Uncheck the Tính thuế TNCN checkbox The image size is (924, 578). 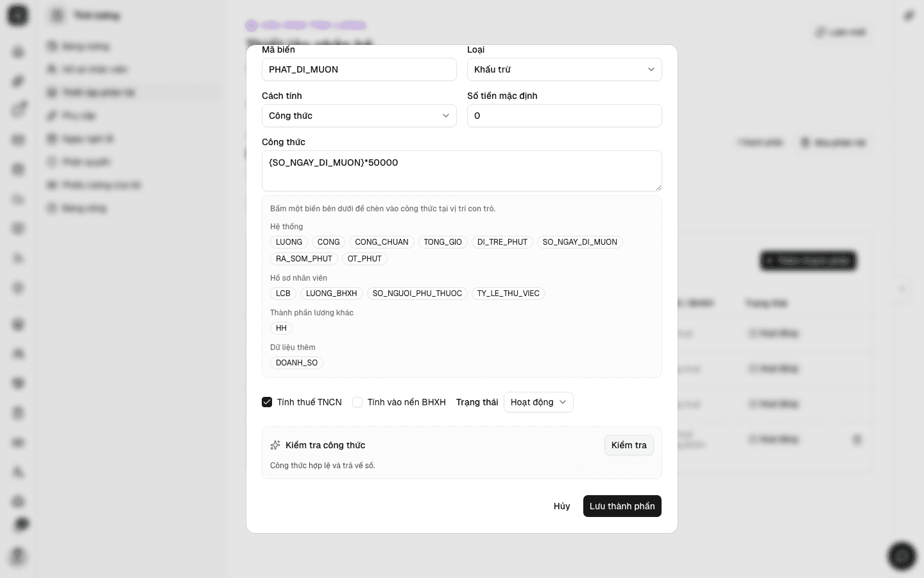pyautogui.click(x=267, y=402)
